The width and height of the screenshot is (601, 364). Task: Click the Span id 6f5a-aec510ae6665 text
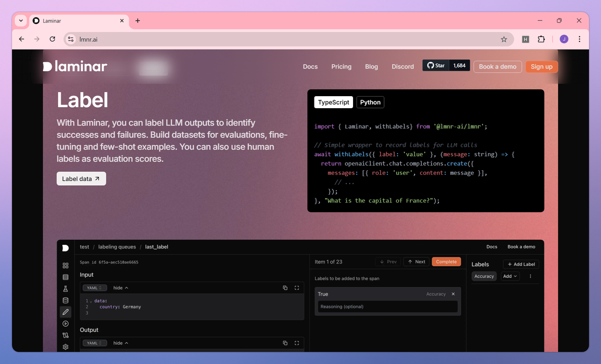pos(109,262)
